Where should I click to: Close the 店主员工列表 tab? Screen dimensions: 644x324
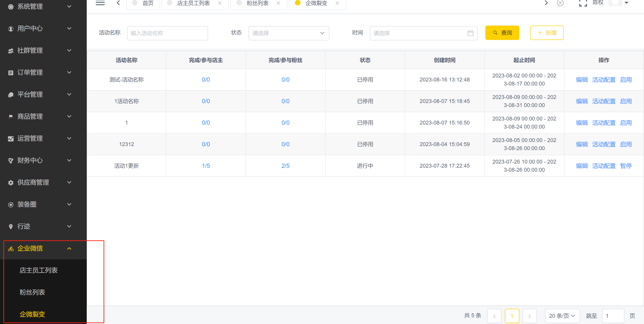[220, 3]
